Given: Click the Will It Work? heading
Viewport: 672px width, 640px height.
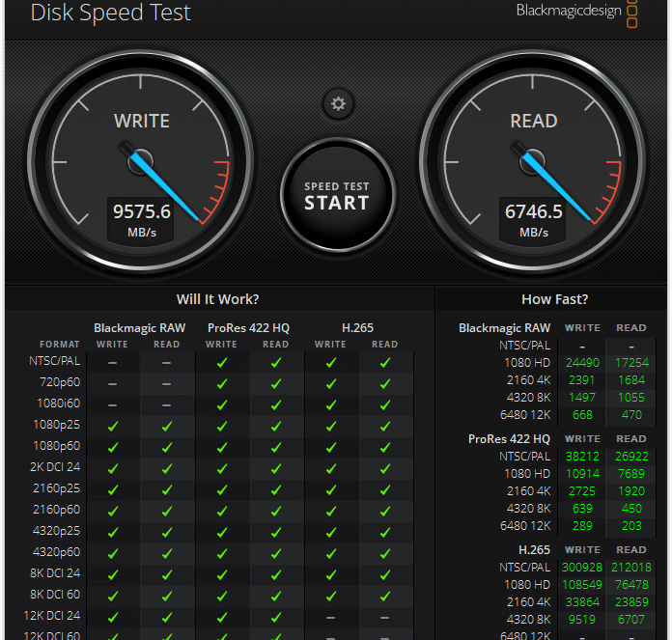Looking at the screenshot, I should (217, 299).
